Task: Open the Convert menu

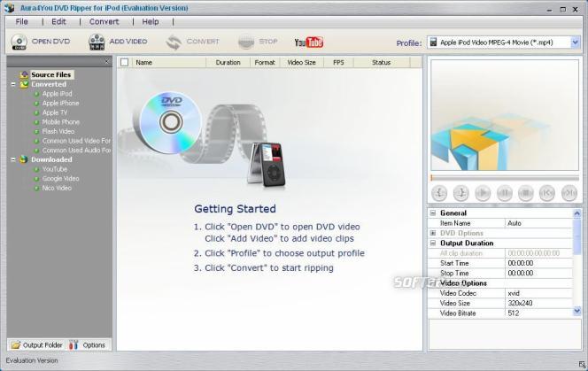Action: click(x=104, y=22)
